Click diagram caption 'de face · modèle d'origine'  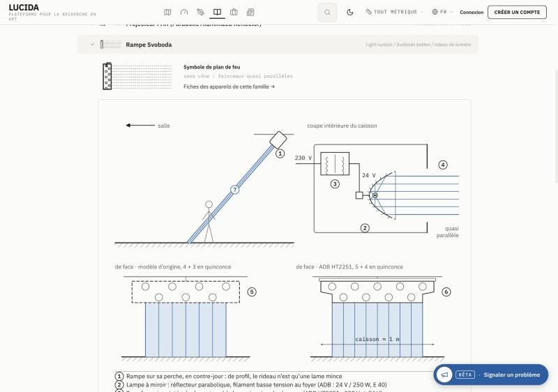pyautogui.click(x=173, y=266)
